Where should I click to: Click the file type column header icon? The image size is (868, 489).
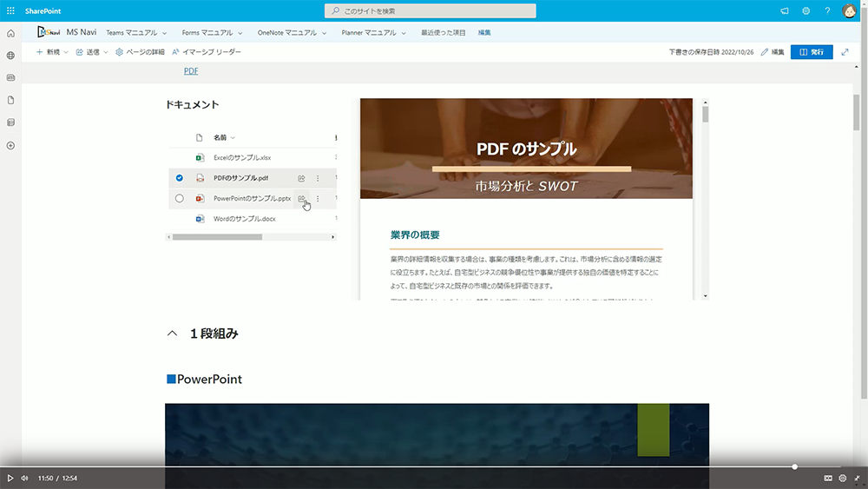(x=200, y=137)
